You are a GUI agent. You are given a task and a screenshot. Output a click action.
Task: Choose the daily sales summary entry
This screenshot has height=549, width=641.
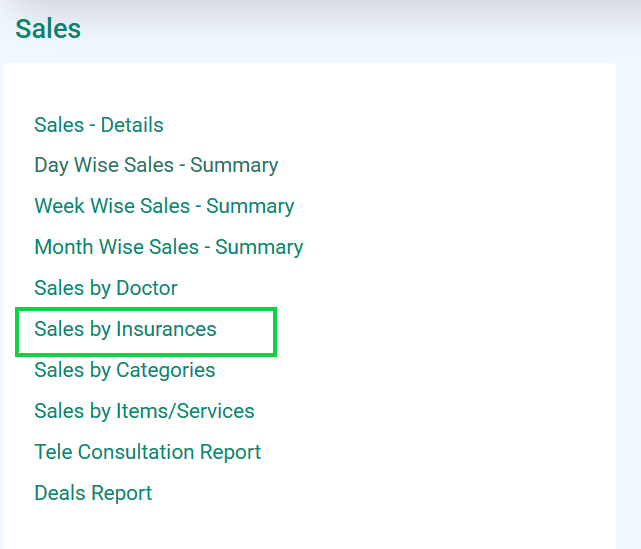click(156, 165)
